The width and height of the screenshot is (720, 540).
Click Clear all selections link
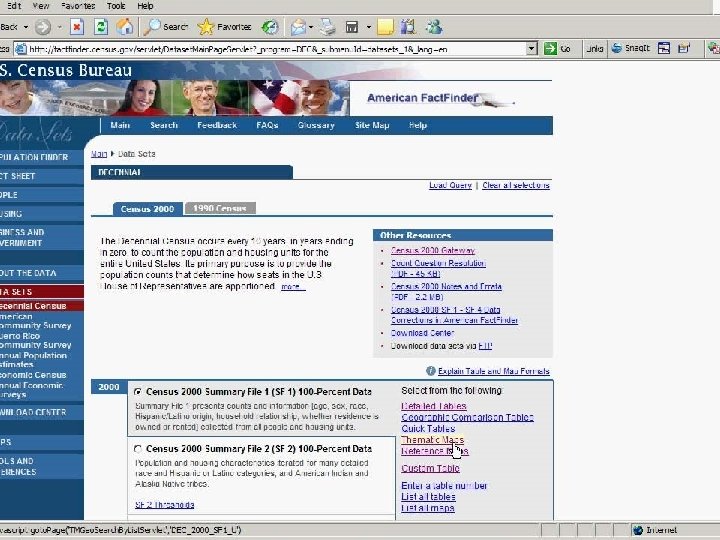pyautogui.click(x=516, y=185)
